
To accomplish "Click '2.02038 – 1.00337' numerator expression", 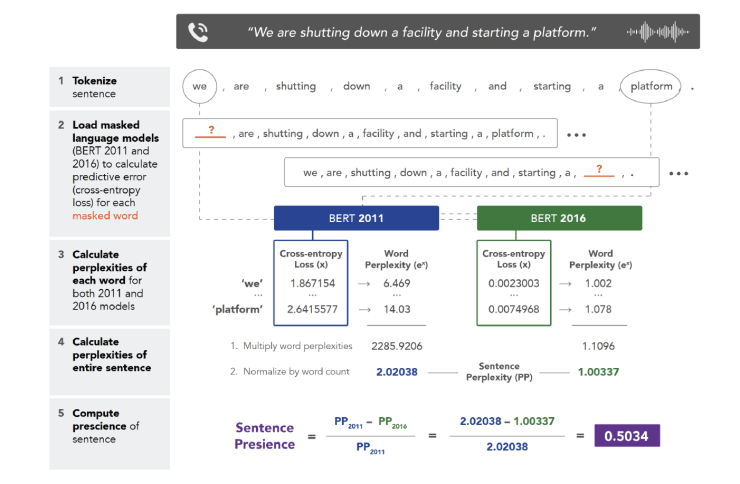I will pyautogui.click(x=507, y=421).
